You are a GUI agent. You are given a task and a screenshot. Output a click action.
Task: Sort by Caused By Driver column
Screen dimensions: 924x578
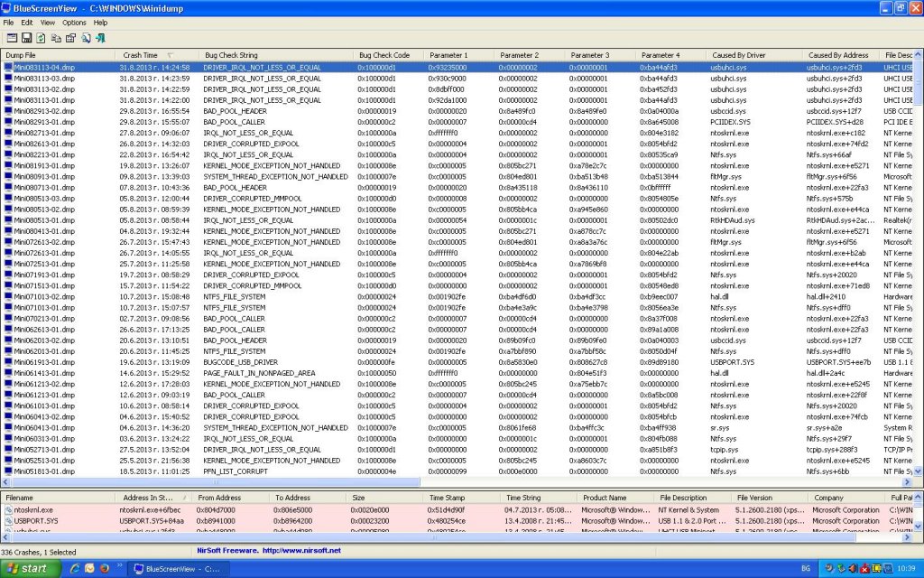click(738, 55)
